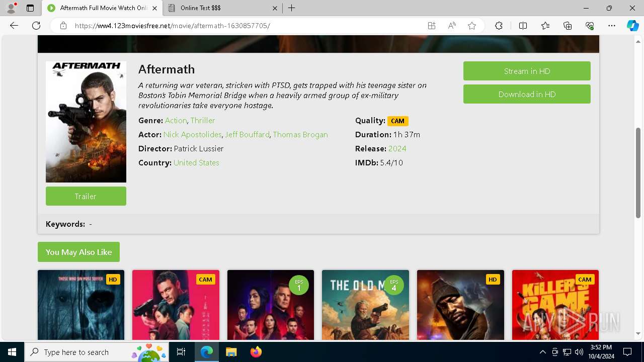Open Settings and more menu
The image size is (644, 362).
point(612,26)
